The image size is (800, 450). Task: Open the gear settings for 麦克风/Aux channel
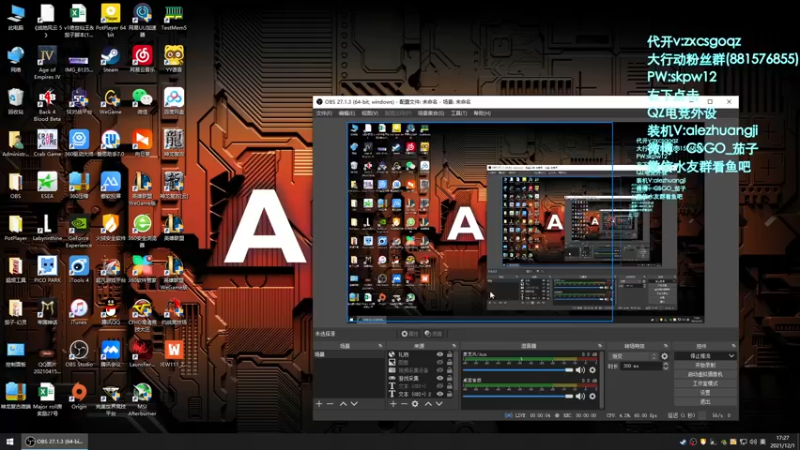click(x=592, y=370)
